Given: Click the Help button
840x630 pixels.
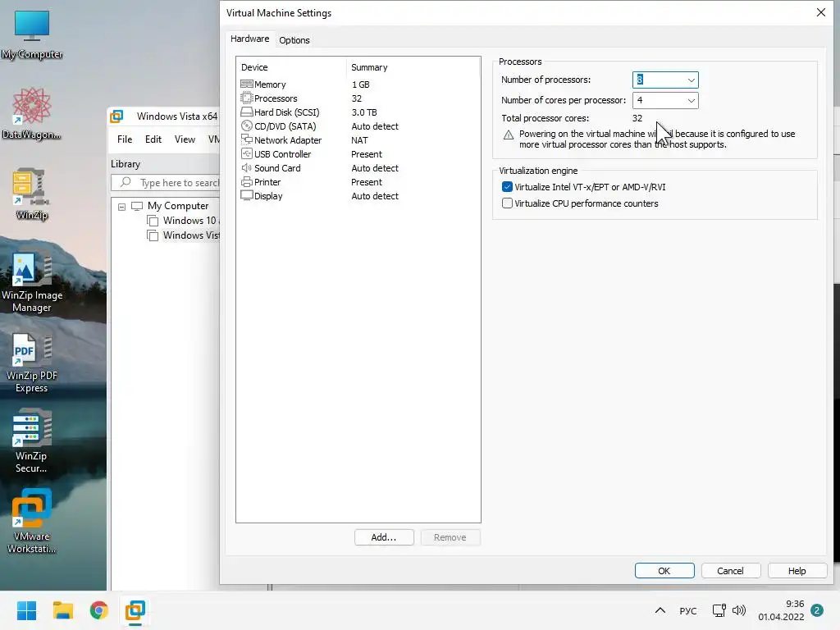Looking at the screenshot, I should pos(797,571).
